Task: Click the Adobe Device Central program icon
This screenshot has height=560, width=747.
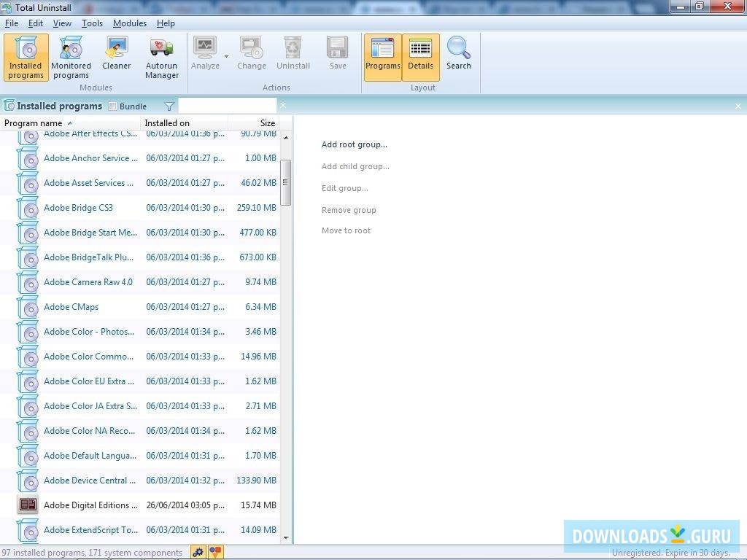Action: tap(28, 481)
